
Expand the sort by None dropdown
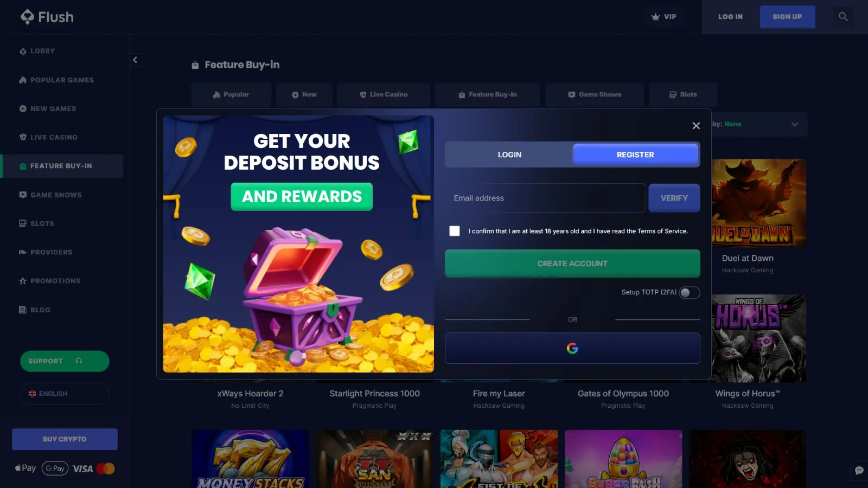click(x=759, y=124)
